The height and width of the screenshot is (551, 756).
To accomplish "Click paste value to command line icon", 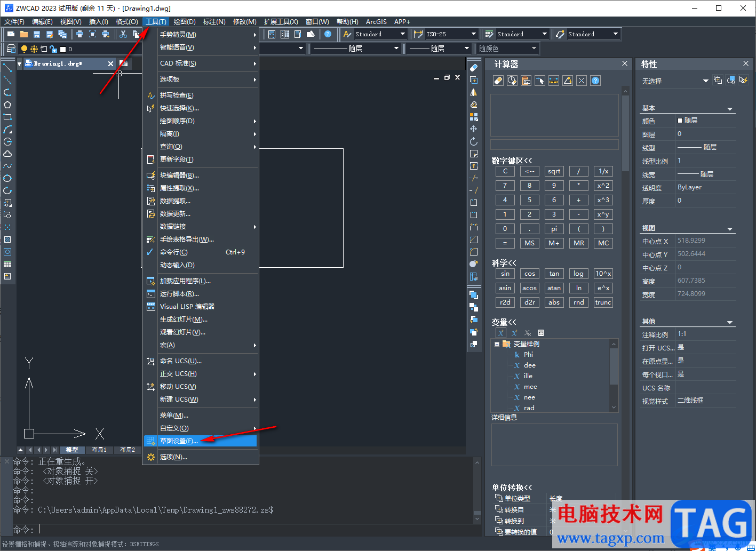I will pyautogui.click(x=526, y=81).
